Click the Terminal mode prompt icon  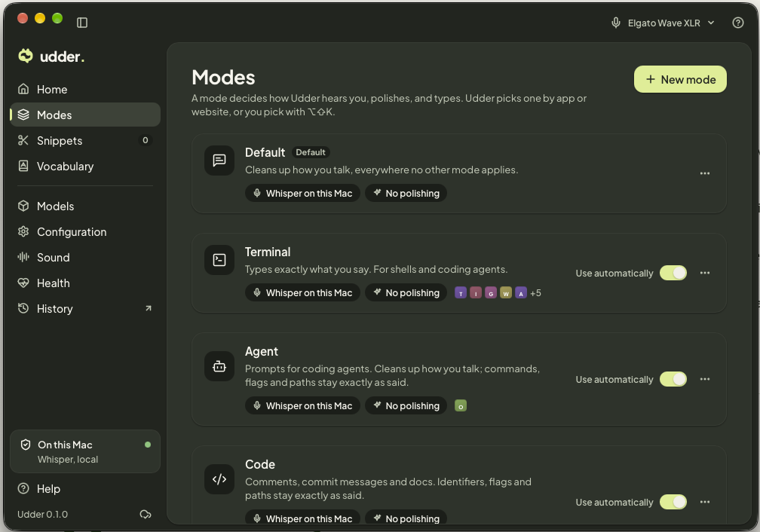pos(219,260)
